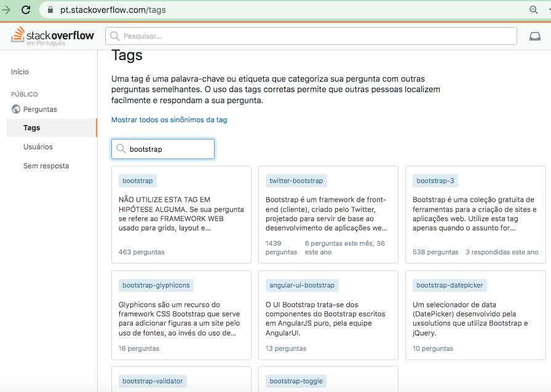Open the bootstrap-glyphicons tag
The width and height of the screenshot is (551, 392).
pos(156,285)
